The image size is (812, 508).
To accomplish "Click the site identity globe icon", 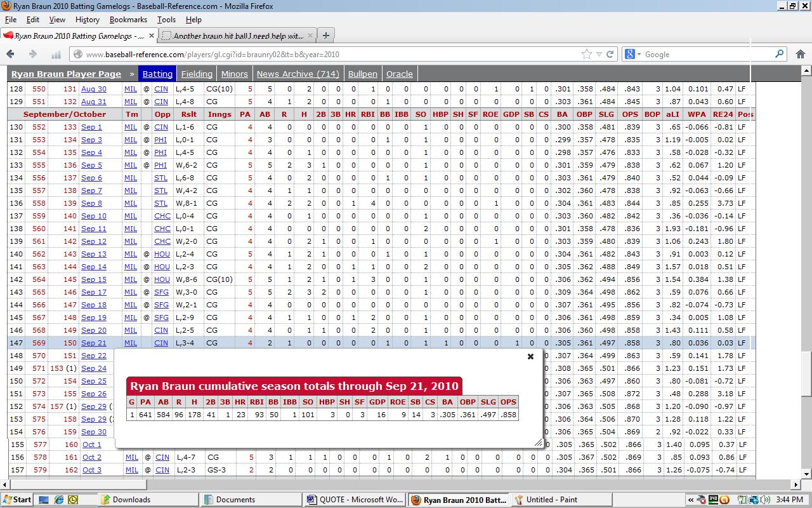I will [x=78, y=54].
